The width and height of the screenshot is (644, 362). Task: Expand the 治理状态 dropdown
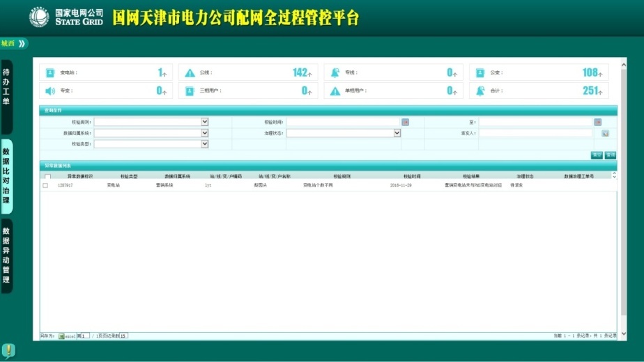397,133
